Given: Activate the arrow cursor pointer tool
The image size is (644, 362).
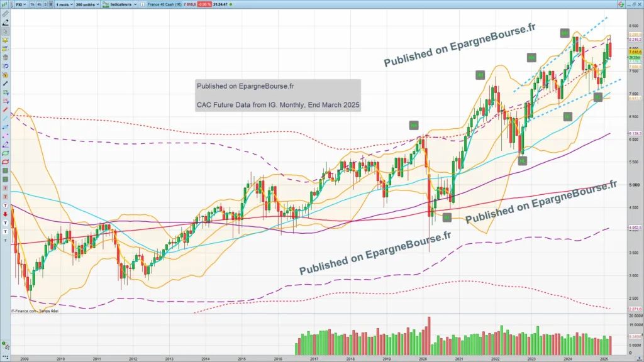Looking at the screenshot, I should point(5,31).
